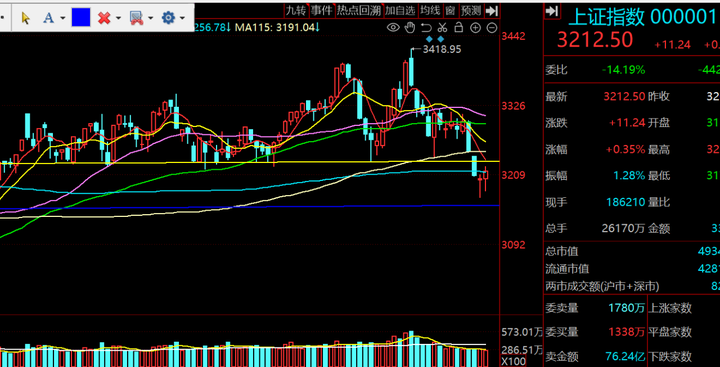720x367 pixels.
Task: Toggle the padlock lock icon
Action: tap(458, 28)
